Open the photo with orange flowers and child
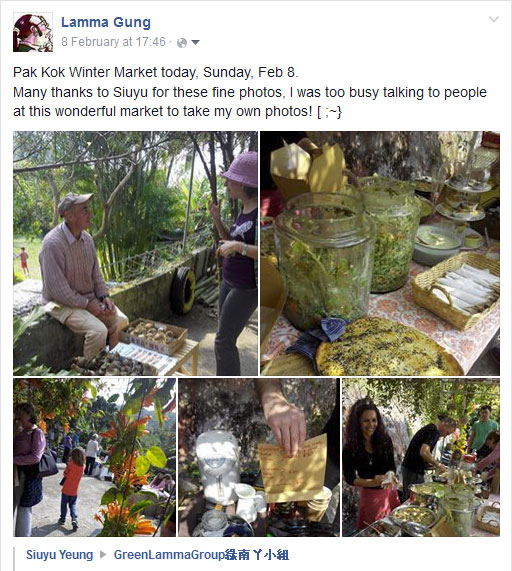The image size is (512, 571). pyautogui.click(x=95, y=457)
